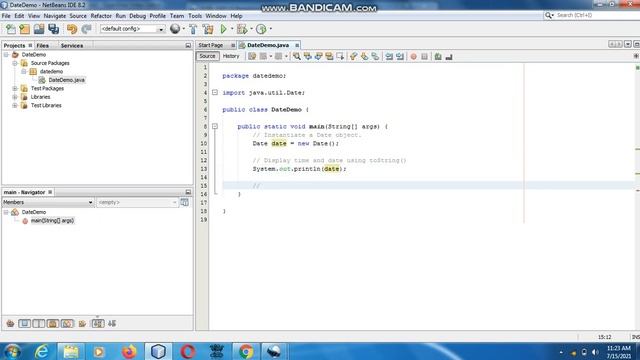Minimize the Projects panel window group
The image size is (640, 360).
pos(188,45)
